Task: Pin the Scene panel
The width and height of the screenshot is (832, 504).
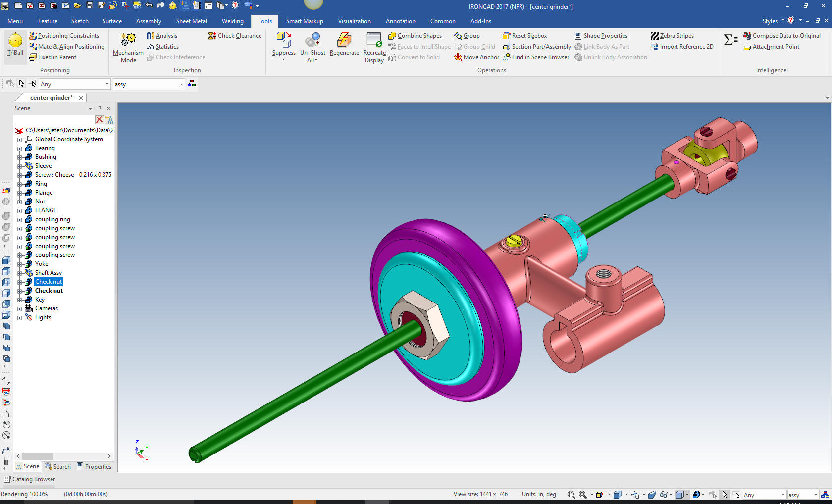Action: tap(100, 108)
